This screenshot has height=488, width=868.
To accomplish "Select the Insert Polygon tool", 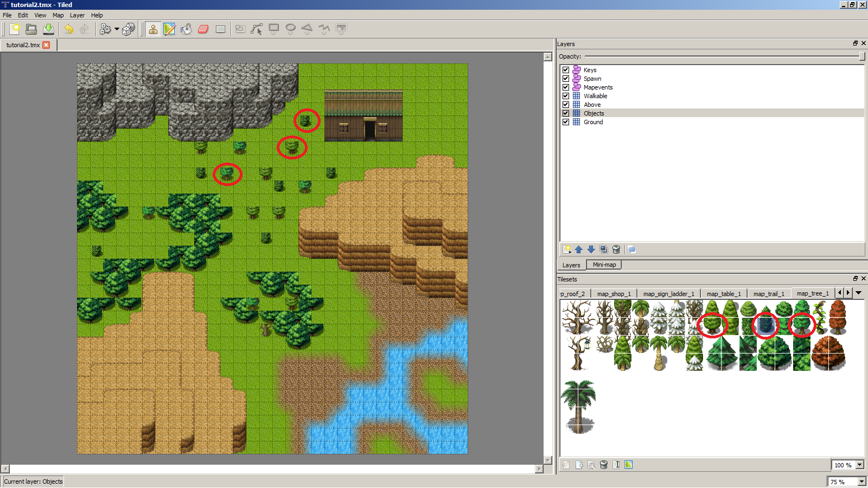I will coord(307,29).
